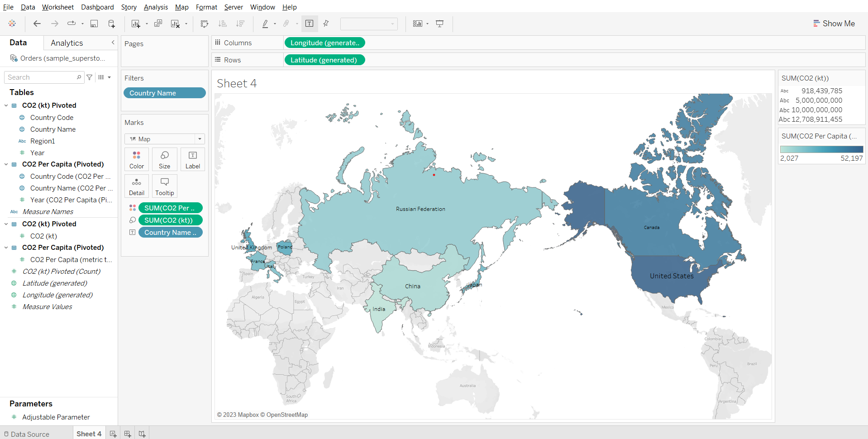Click the Clear Sheet icon

tap(175, 24)
